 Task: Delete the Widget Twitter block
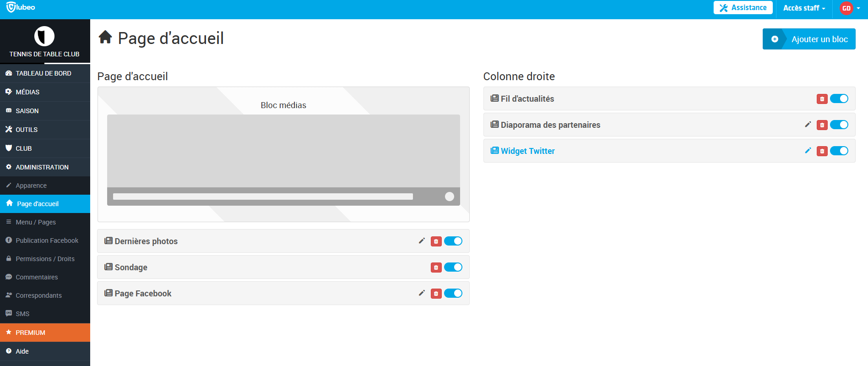822,151
